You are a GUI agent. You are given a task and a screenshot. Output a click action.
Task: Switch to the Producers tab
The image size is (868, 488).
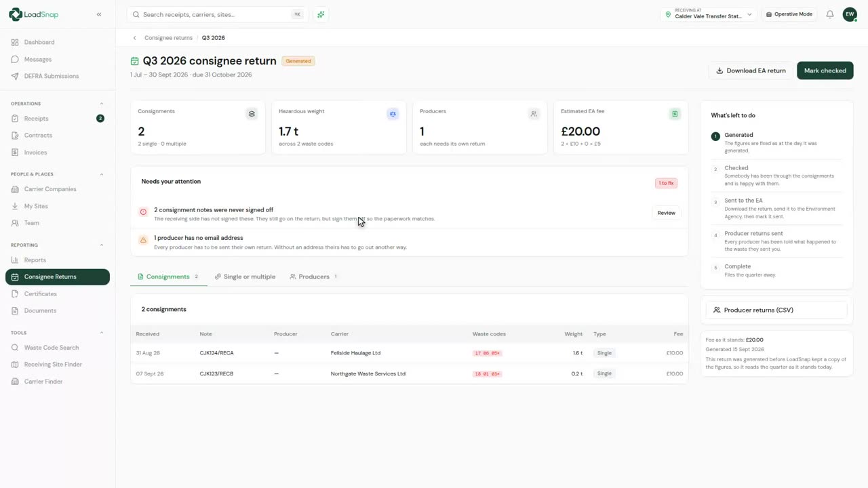point(313,277)
